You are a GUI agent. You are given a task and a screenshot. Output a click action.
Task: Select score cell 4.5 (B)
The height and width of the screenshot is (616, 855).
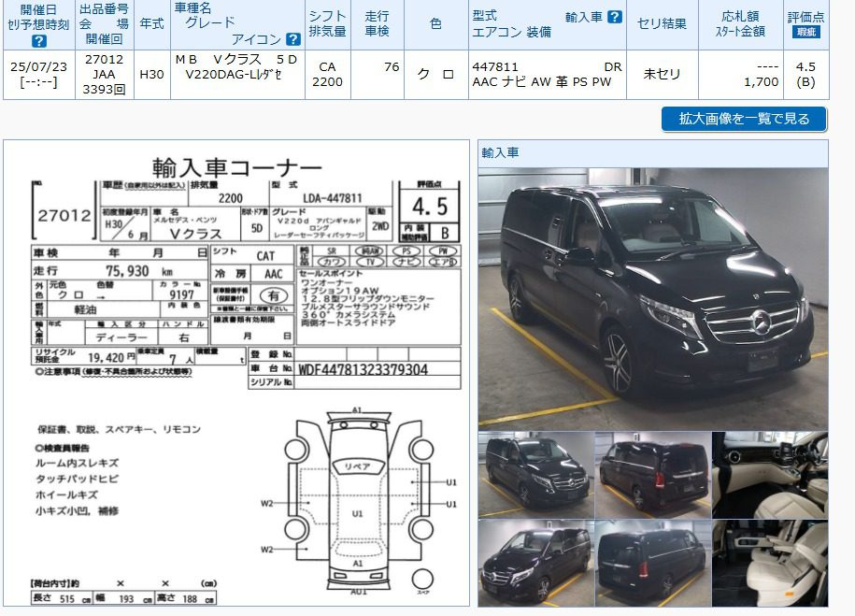point(805,75)
